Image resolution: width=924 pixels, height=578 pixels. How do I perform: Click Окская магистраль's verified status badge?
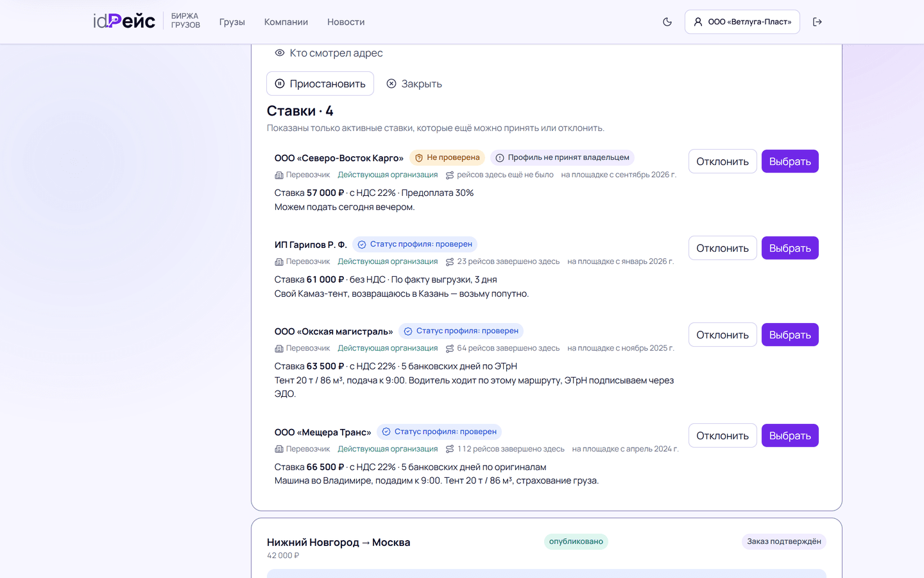click(461, 331)
